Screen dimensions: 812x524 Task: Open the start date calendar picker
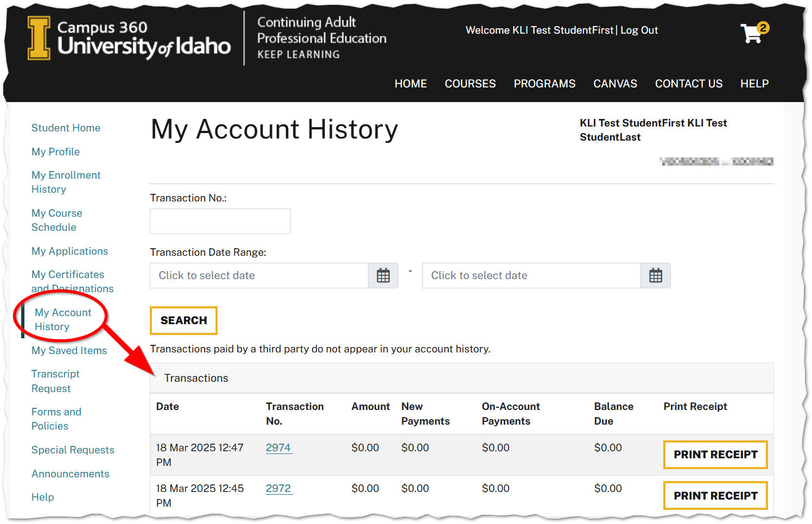383,275
